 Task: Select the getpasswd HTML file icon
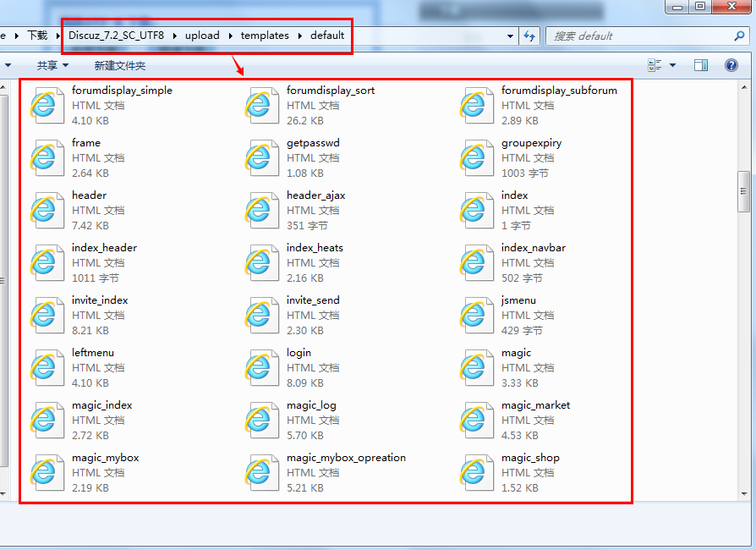(262, 157)
